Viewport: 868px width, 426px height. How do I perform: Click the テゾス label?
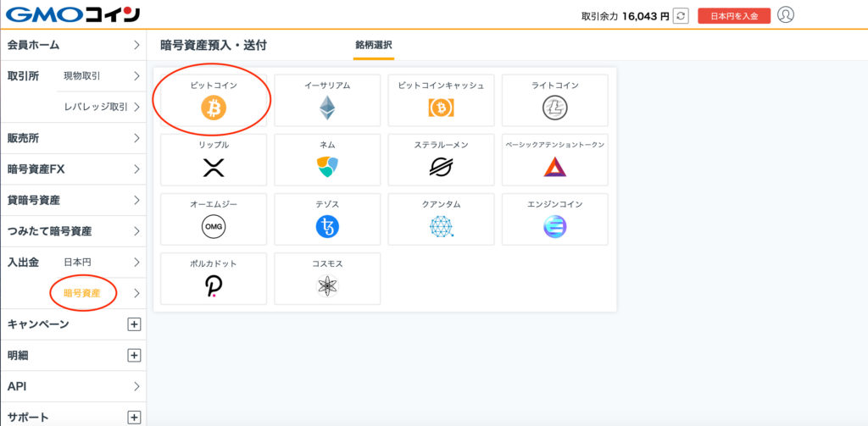327,205
